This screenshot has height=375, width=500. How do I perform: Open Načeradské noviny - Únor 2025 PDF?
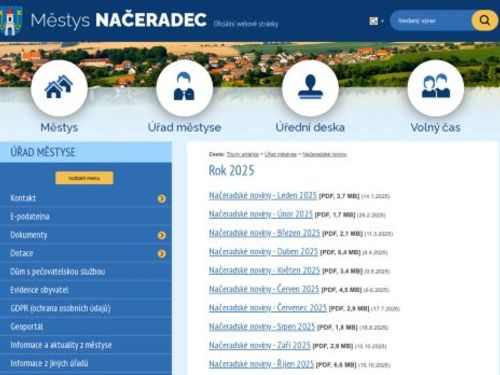[261, 214]
